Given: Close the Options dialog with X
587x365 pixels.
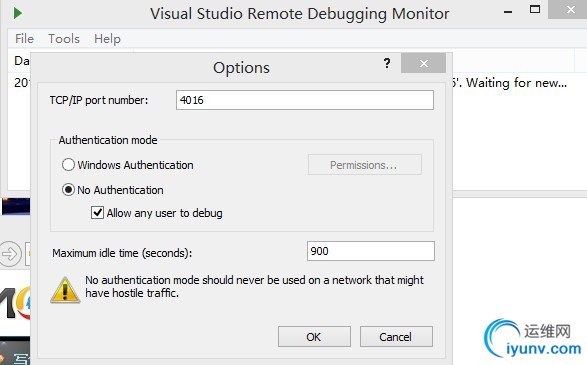Looking at the screenshot, I should pos(423,63).
